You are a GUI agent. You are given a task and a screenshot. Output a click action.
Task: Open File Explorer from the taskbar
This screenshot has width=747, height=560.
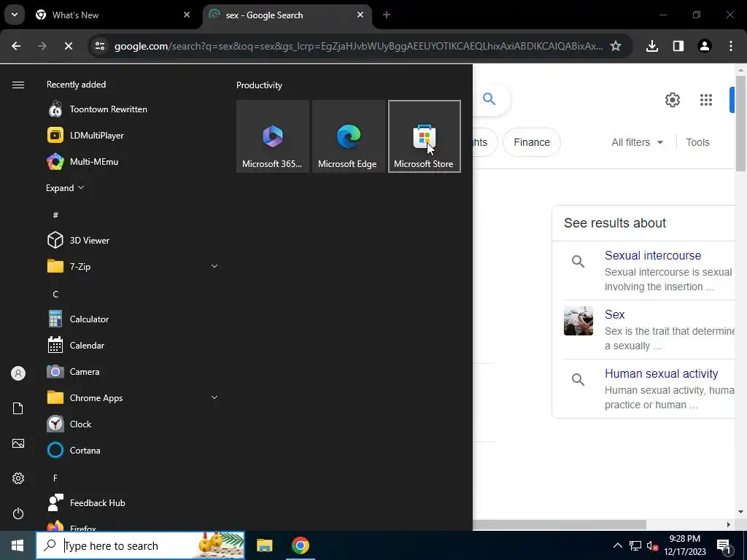(x=264, y=545)
